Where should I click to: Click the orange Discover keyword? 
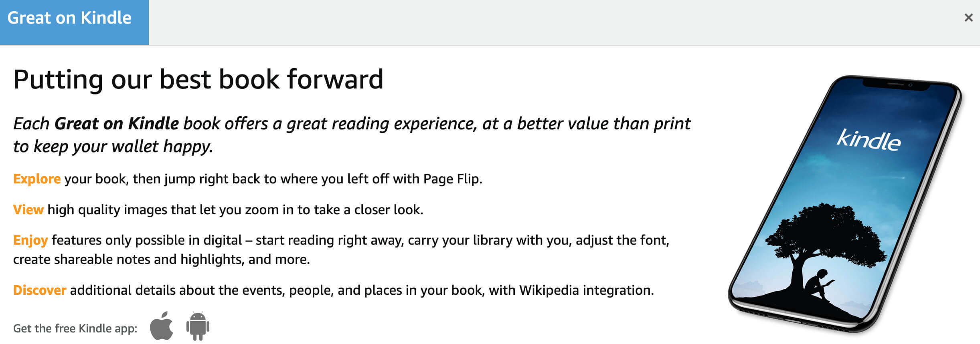(x=40, y=290)
